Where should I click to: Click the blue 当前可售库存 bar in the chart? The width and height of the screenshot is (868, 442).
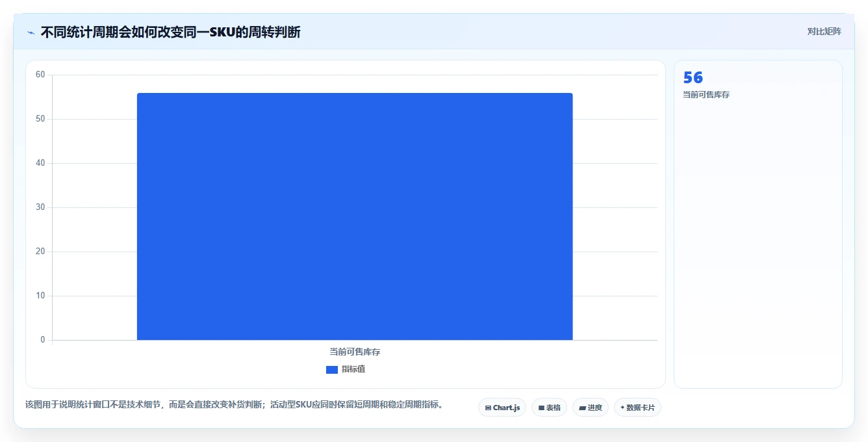click(x=355, y=216)
